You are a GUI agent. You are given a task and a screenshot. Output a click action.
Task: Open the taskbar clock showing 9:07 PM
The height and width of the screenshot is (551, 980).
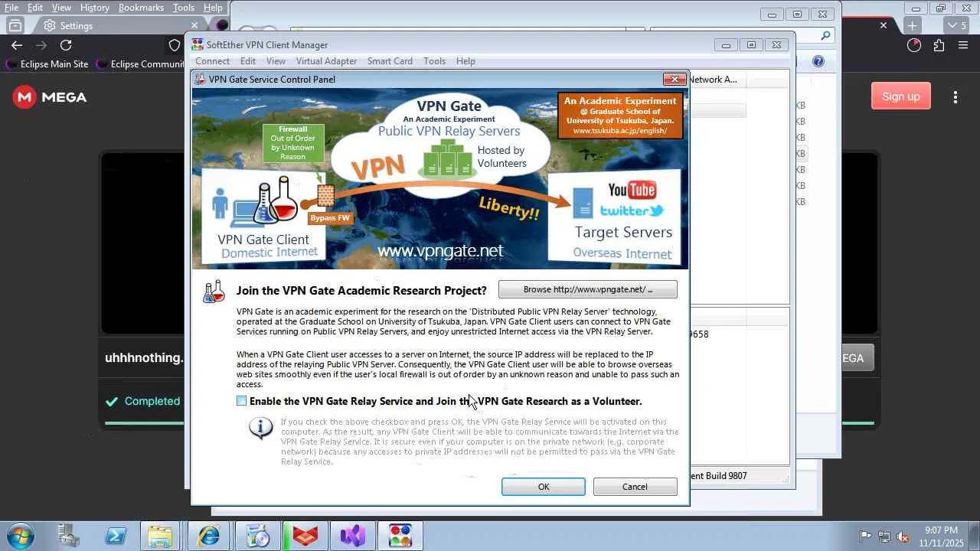pos(941,536)
